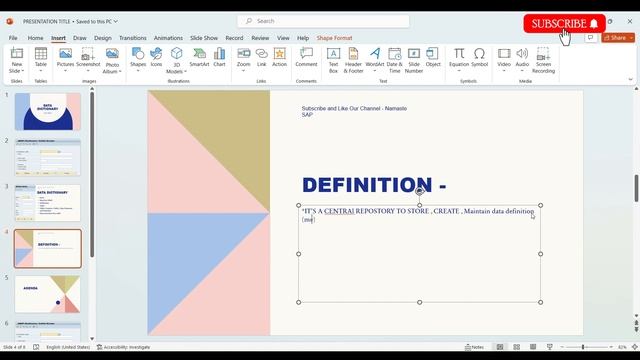Open the Review tab
The width and height of the screenshot is (640, 360).
[260, 38]
